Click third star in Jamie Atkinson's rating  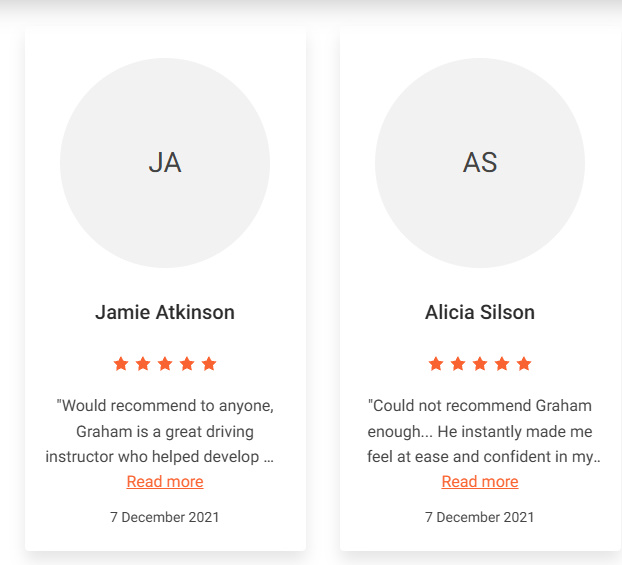coord(165,364)
